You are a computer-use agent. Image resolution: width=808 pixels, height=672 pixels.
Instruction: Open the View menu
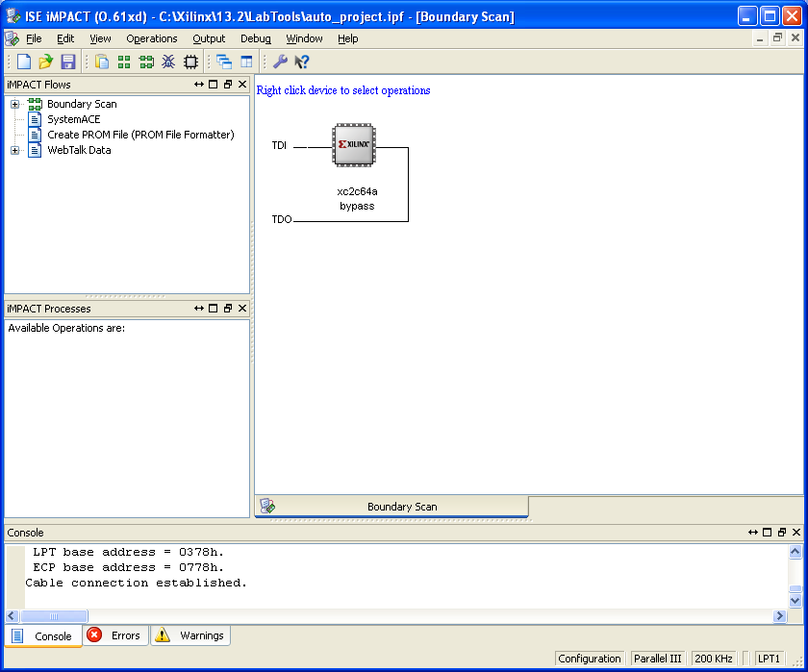coord(100,38)
